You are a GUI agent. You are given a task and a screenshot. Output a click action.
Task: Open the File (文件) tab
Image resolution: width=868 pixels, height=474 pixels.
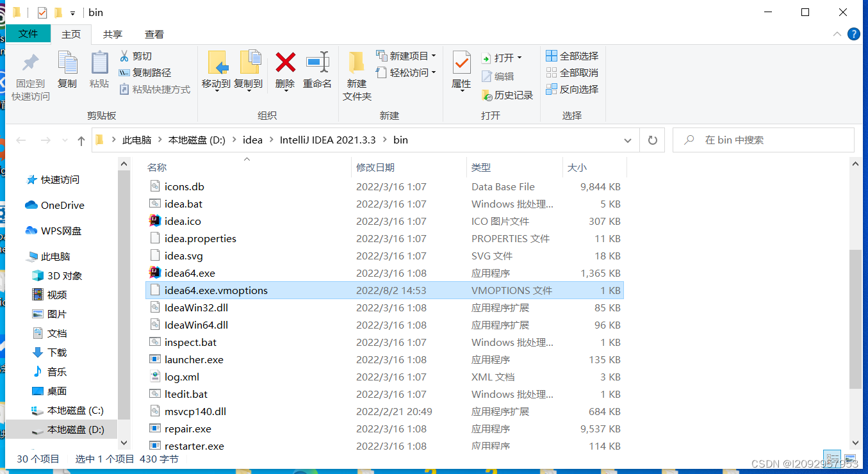28,34
